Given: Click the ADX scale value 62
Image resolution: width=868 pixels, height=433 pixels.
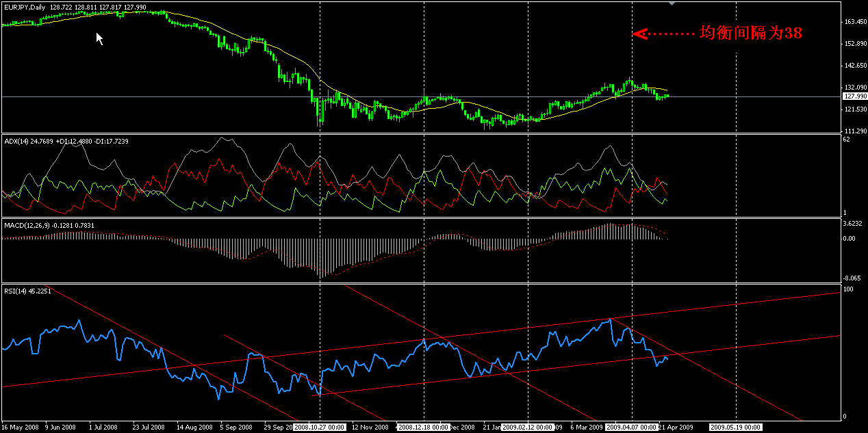Looking at the screenshot, I should [847, 140].
